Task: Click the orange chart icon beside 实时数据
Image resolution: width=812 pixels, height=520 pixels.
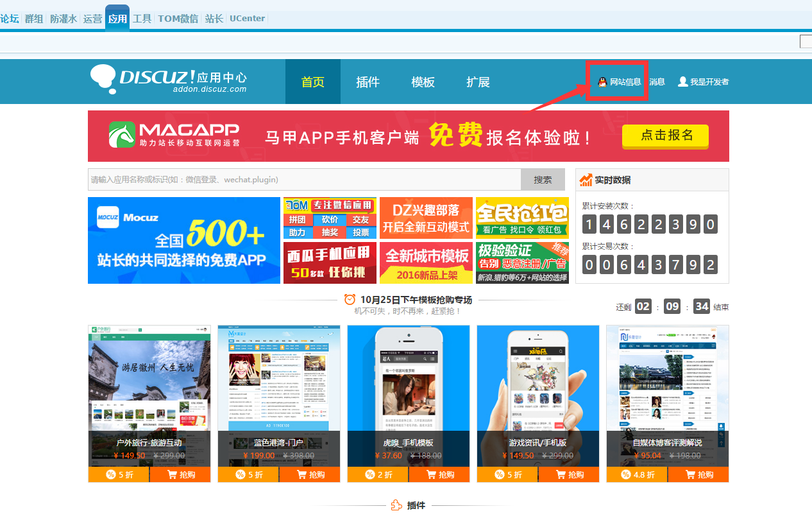Action: click(x=586, y=180)
